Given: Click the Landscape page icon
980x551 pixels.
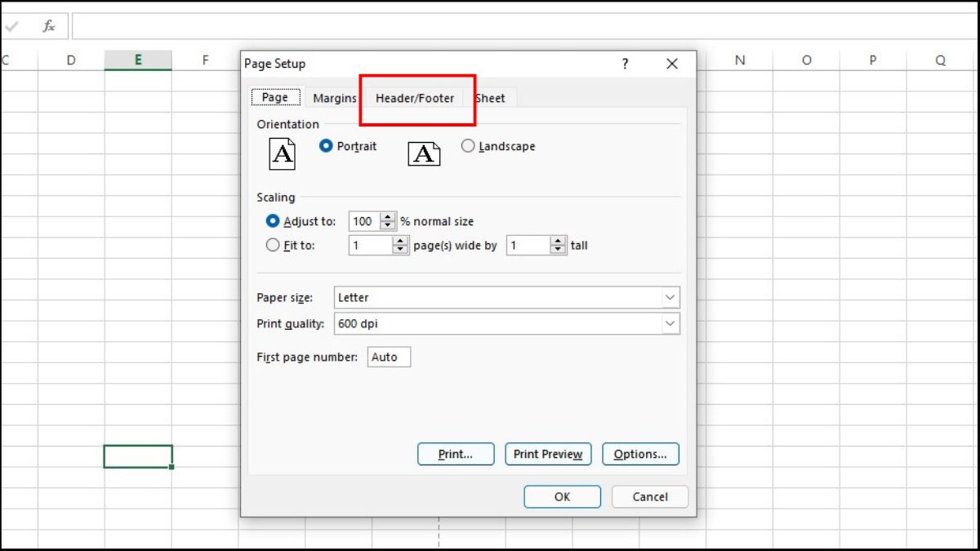Looking at the screenshot, I should click(x=424, y=153).
